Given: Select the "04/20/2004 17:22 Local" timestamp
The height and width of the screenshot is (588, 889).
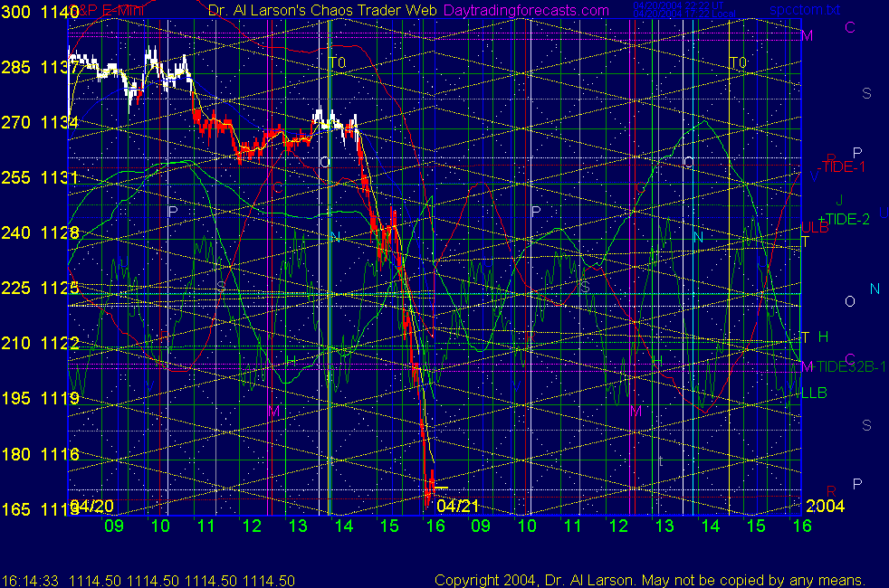Looking at the screenshot, I should pyautogui.click(x=684, y=14).
